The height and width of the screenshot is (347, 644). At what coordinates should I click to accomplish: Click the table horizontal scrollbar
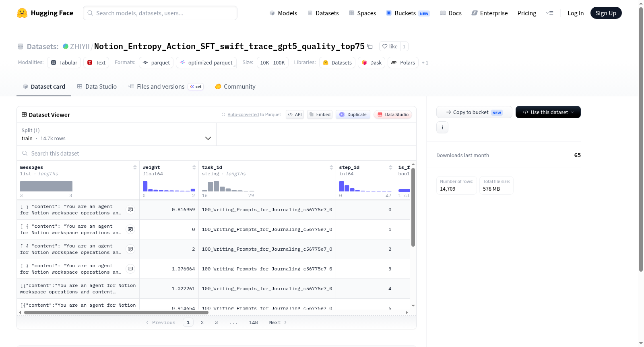tap(116, 312)
